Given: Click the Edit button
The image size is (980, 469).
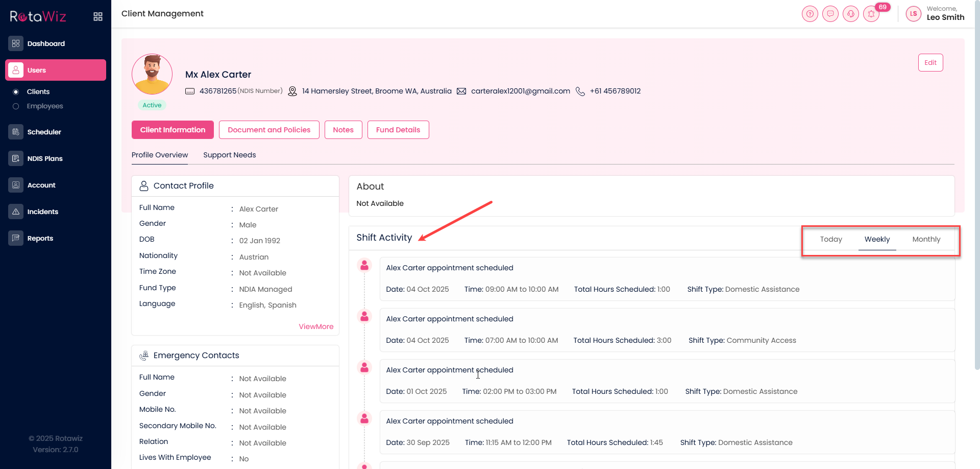Looking at the screenshot, I should point(930,63).
